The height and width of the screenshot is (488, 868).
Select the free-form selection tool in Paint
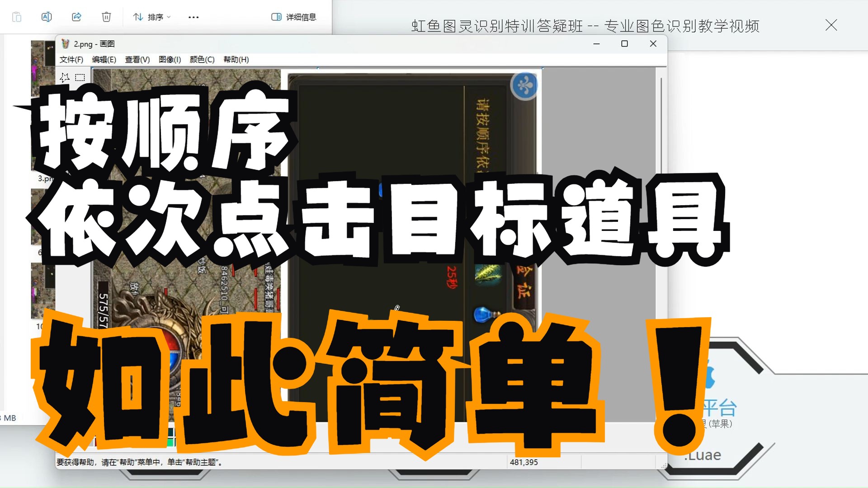click(x=64, y=77)
